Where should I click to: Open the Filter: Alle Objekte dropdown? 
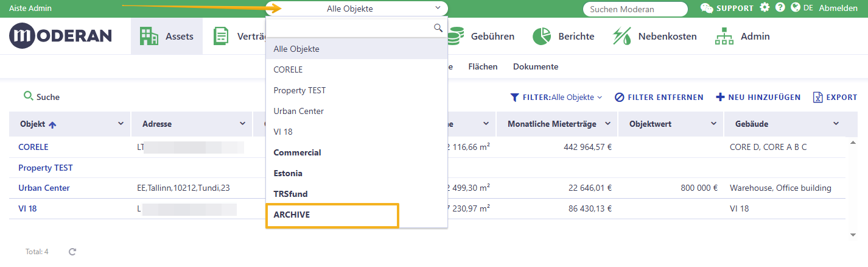point(556,97)
